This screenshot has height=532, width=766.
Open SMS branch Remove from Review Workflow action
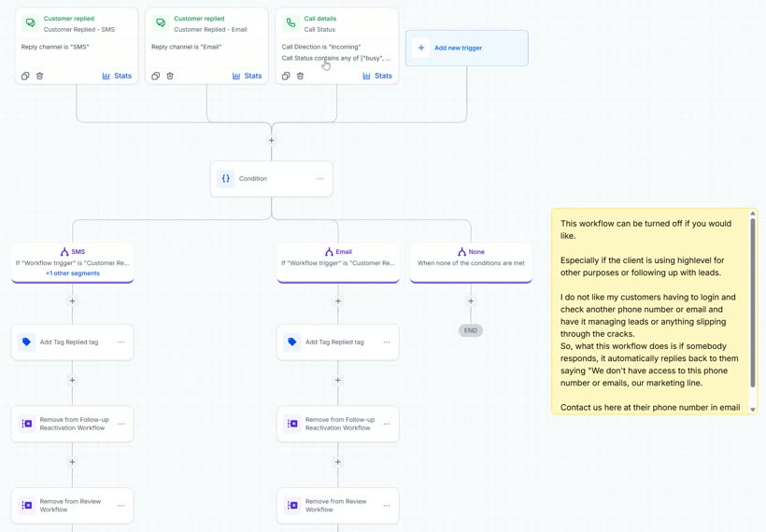click(x=72, y=505)
